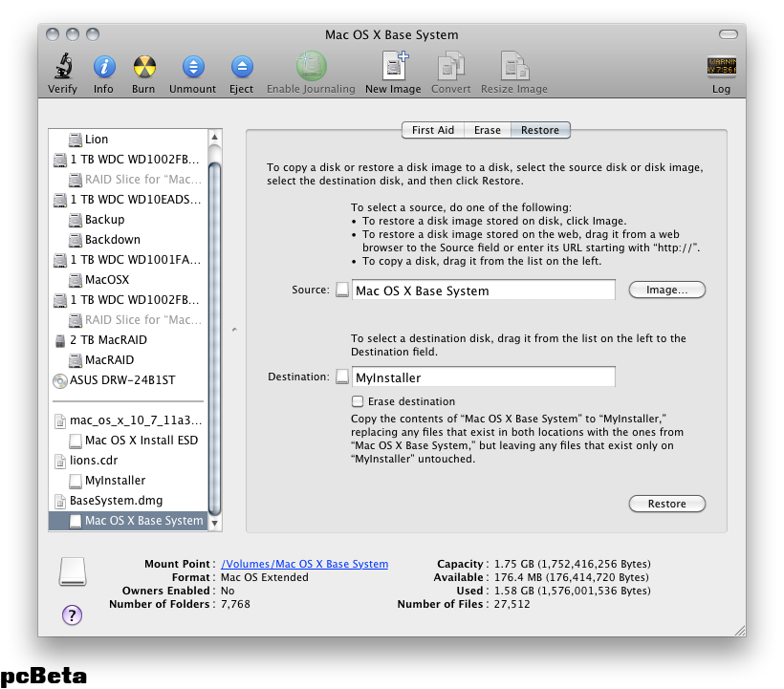Unmount the selected volume via toolbar
Viewport: 784px width, 689px height.
point(193,67)
